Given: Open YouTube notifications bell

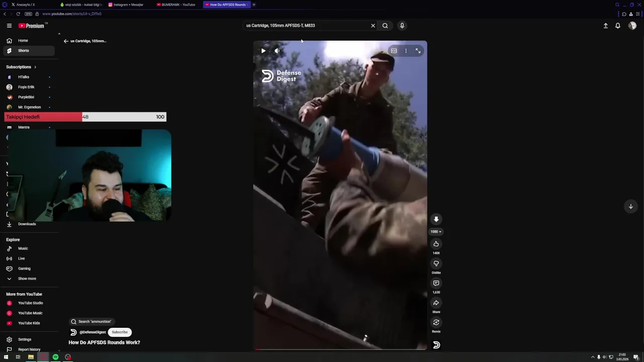Looking at the screenshot, I should tap(618, 26).
